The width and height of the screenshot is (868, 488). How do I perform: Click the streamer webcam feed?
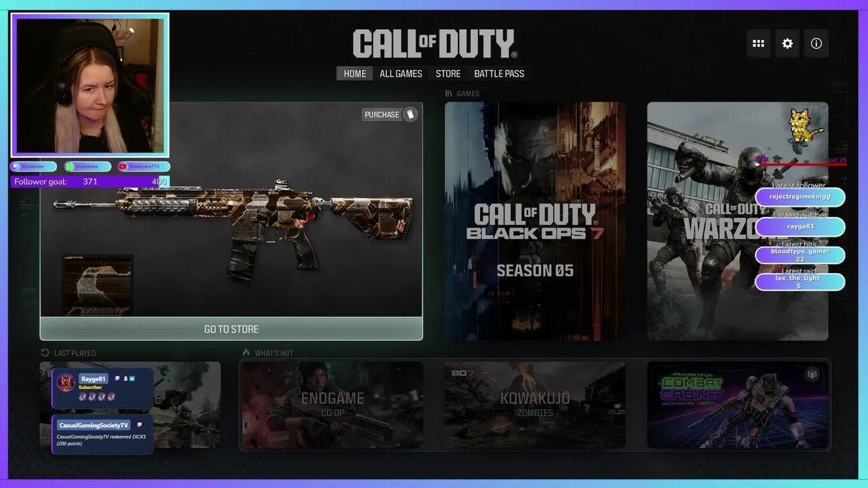(x=90, y=85)
